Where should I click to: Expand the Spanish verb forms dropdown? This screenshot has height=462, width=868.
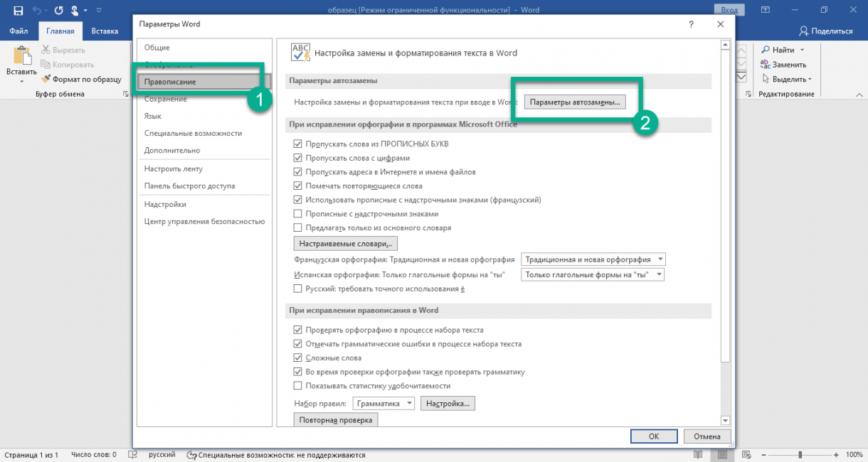tap(593, 274)
